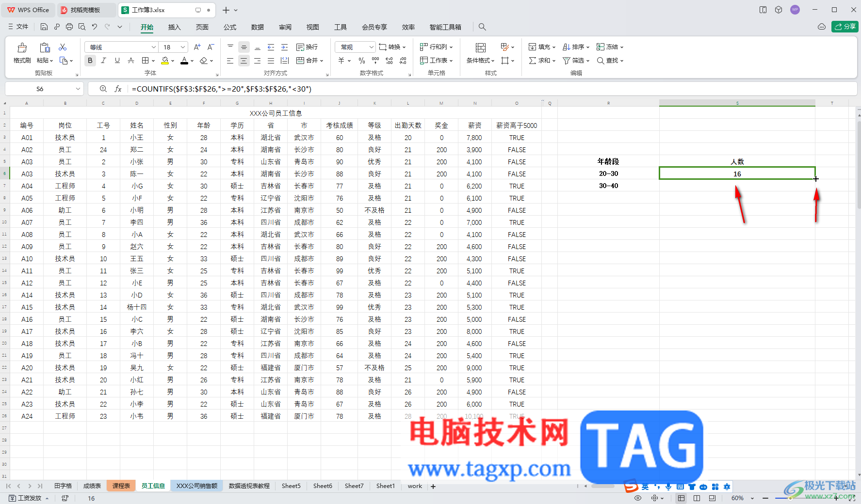Switch to page layout view in status bar

[x=697, y=498]
